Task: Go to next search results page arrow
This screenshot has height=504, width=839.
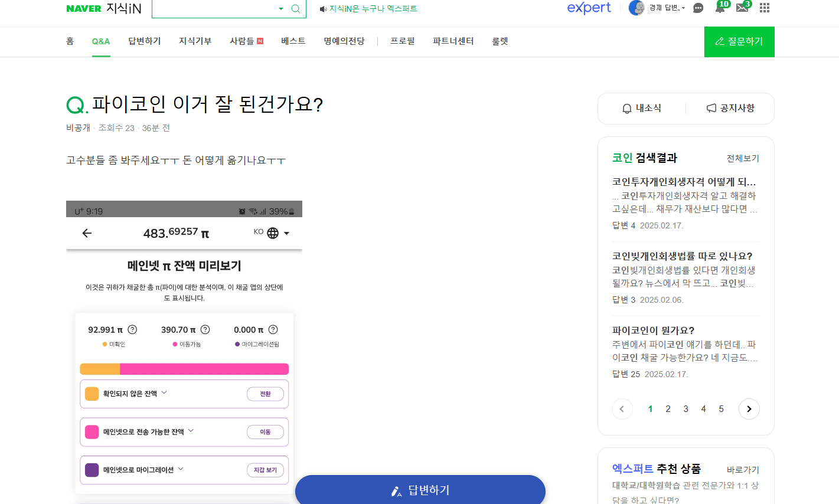Action: 749,409
